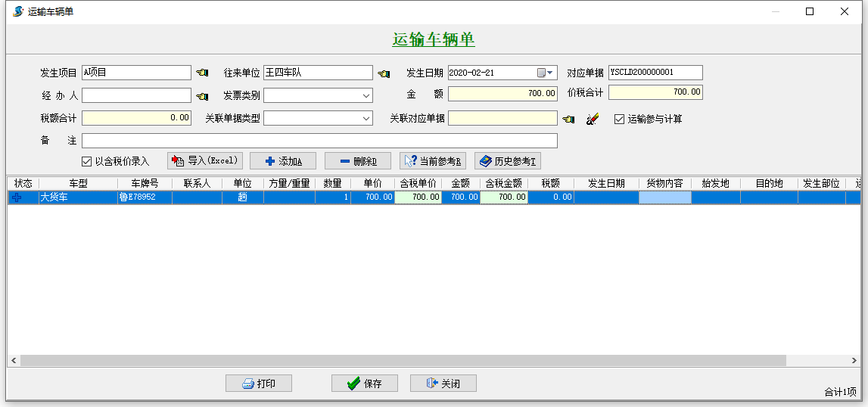Expand the 发票类别 dropdown

(366, 96)
